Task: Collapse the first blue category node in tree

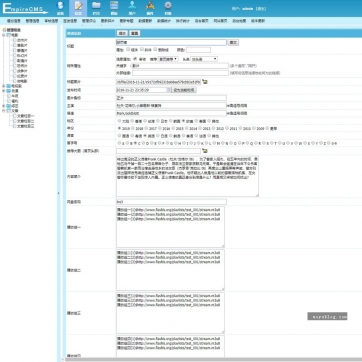Action: pyautogui.click(x=4, y=35)
